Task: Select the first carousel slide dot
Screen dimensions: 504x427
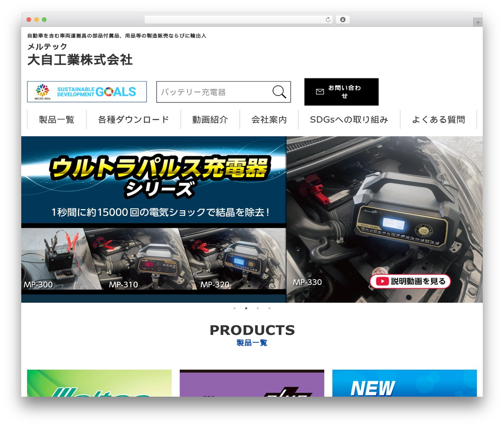Action: (x=235, y=308)
